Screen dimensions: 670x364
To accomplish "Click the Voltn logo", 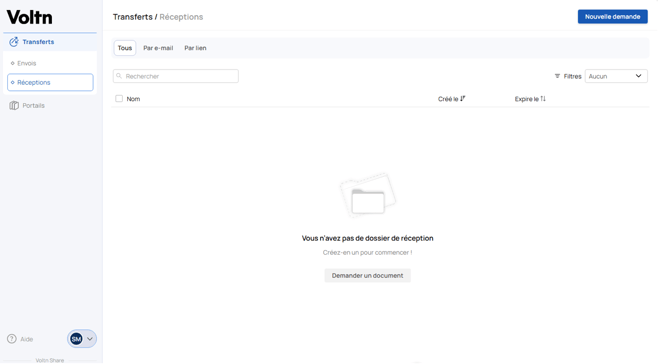I will click(29, 17).
